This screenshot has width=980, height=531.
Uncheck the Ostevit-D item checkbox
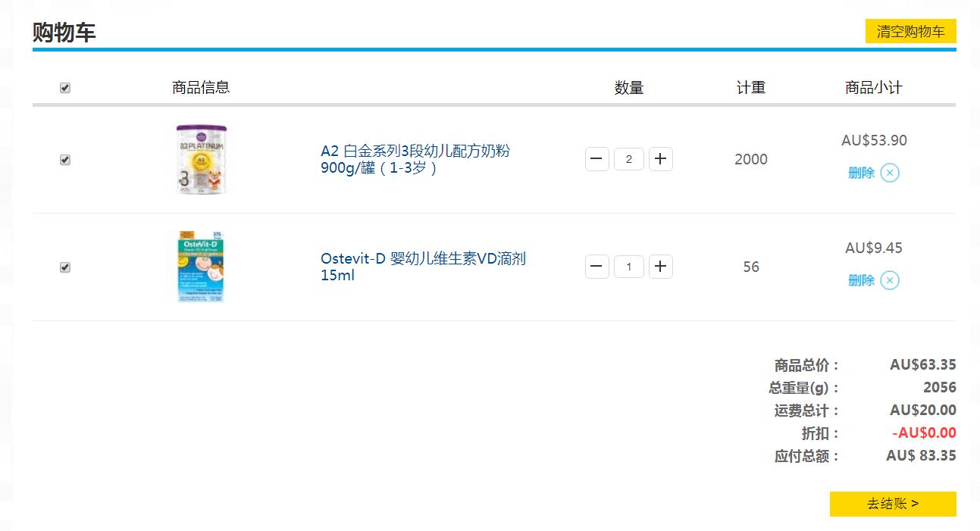pos(65,267)
